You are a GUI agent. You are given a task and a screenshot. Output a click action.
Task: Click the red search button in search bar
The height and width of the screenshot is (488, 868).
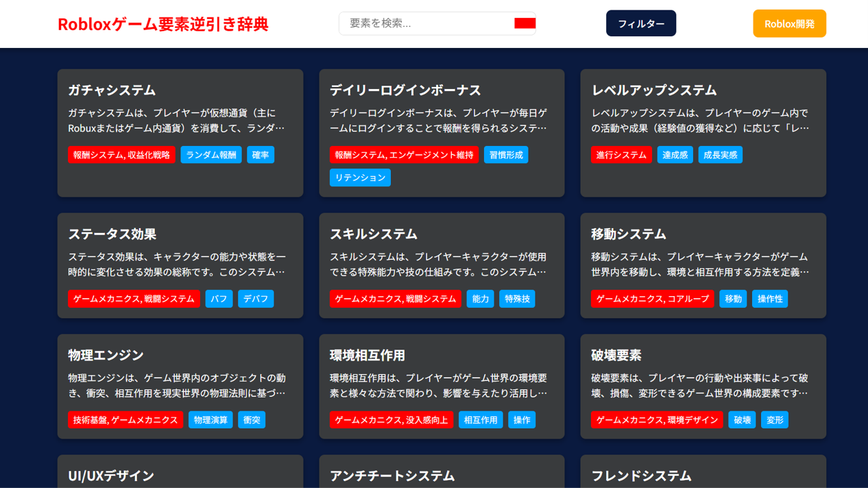tap(525, 23)
